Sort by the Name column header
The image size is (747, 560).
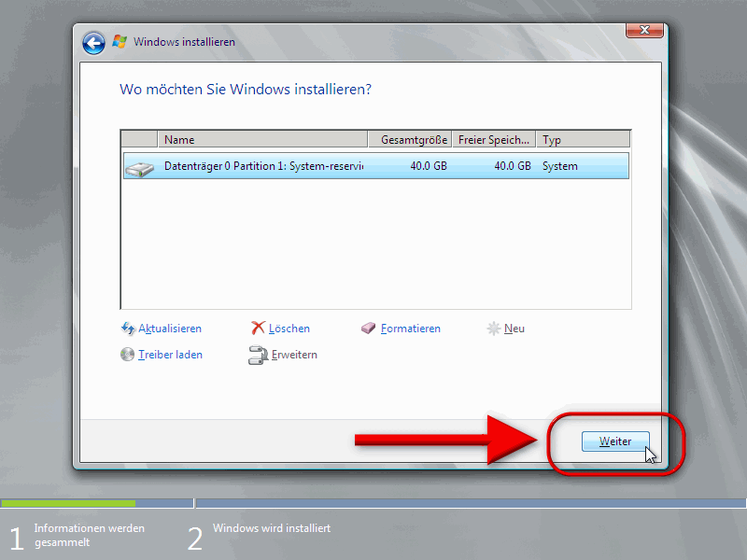pos(261,140)
